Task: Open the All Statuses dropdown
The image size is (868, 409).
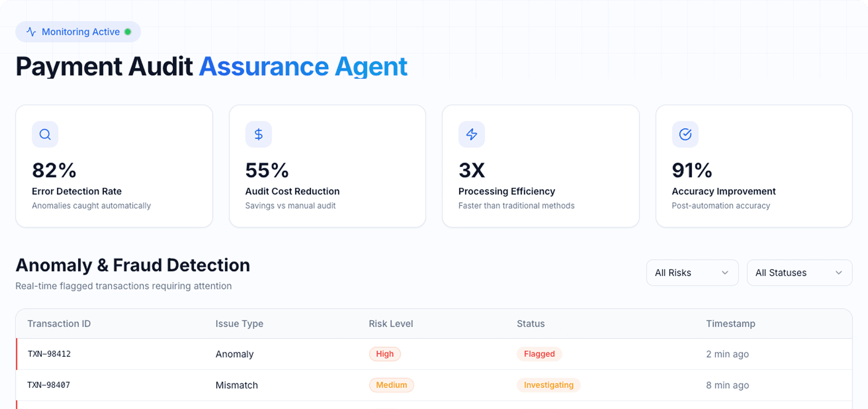Action: coord(800,273)
